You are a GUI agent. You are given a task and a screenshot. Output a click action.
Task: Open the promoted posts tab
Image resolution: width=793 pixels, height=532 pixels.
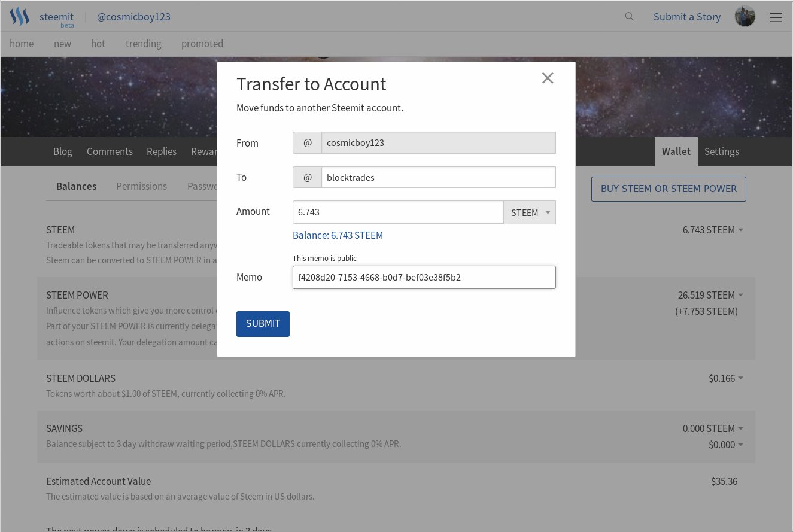coord(202,44)
